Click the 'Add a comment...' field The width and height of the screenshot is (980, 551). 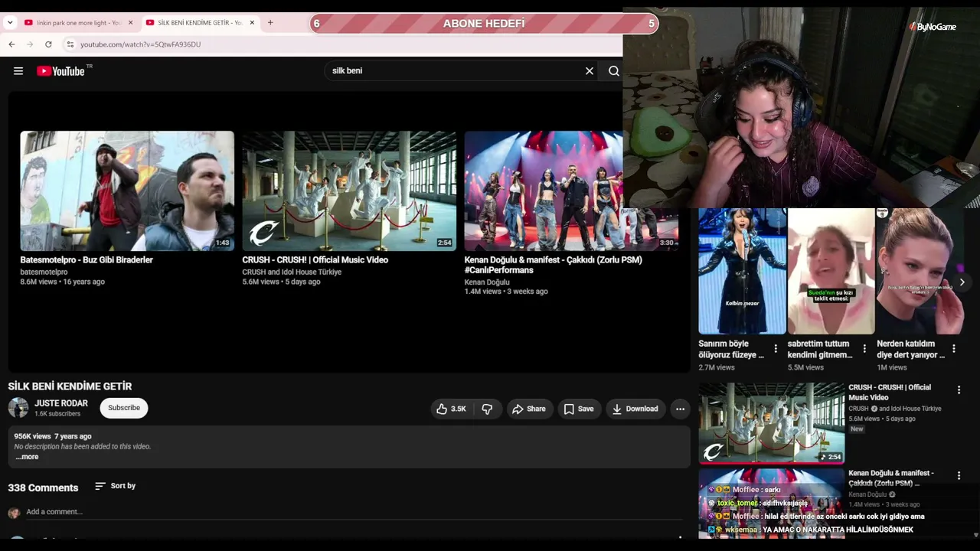click(x=354, y=512)
